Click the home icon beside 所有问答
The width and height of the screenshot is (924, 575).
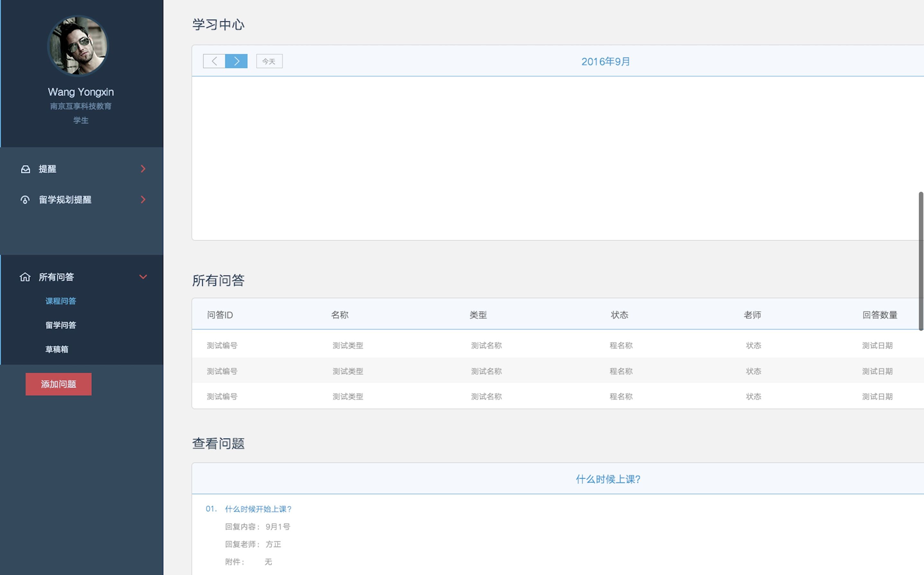click(25, 277)
